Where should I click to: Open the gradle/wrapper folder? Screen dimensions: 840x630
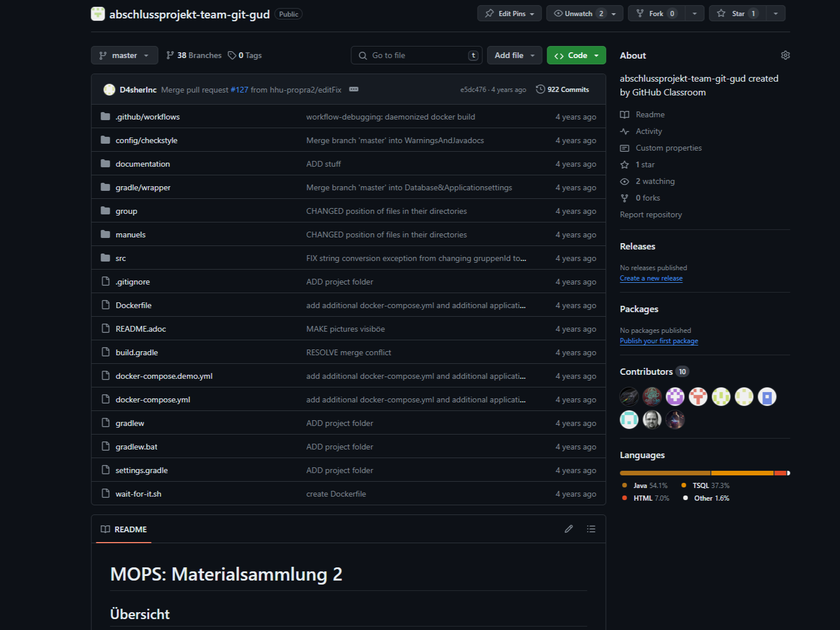[143, 187]
